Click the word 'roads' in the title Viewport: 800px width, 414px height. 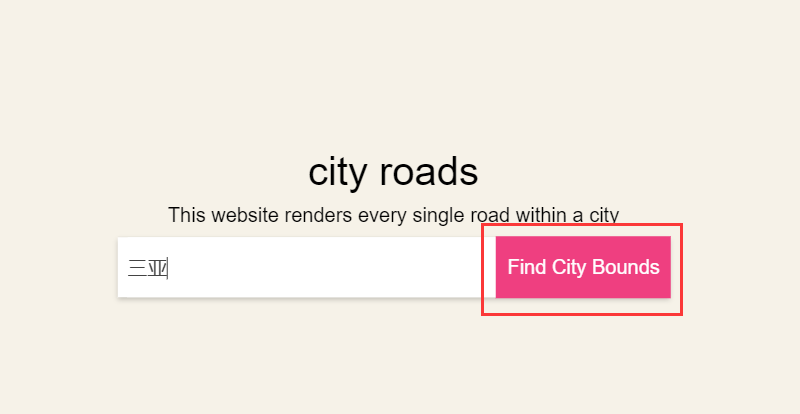tap(429, 172)
